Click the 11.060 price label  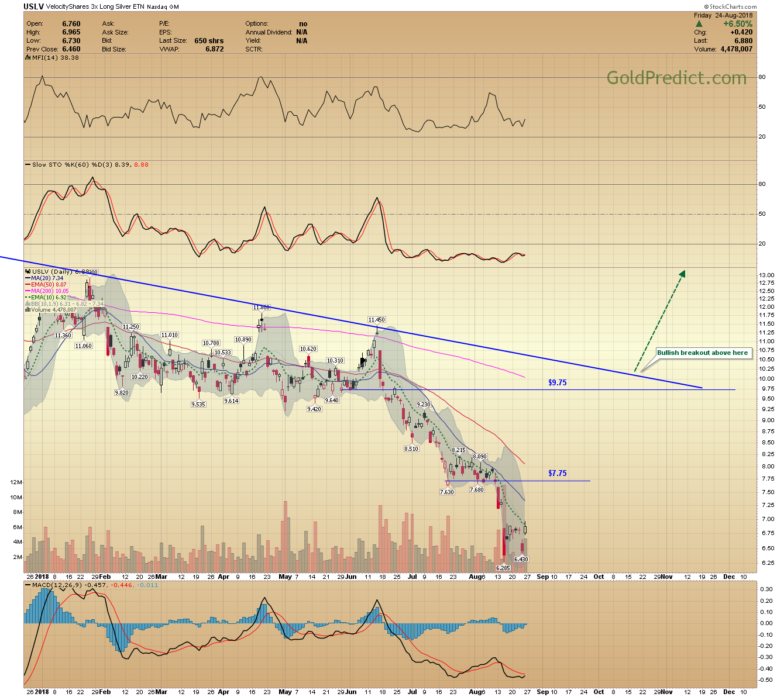84,346
